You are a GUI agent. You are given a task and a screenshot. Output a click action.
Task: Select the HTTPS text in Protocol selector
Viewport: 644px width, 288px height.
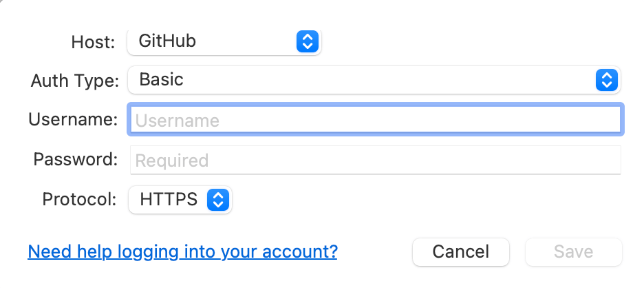click(169, 200)
